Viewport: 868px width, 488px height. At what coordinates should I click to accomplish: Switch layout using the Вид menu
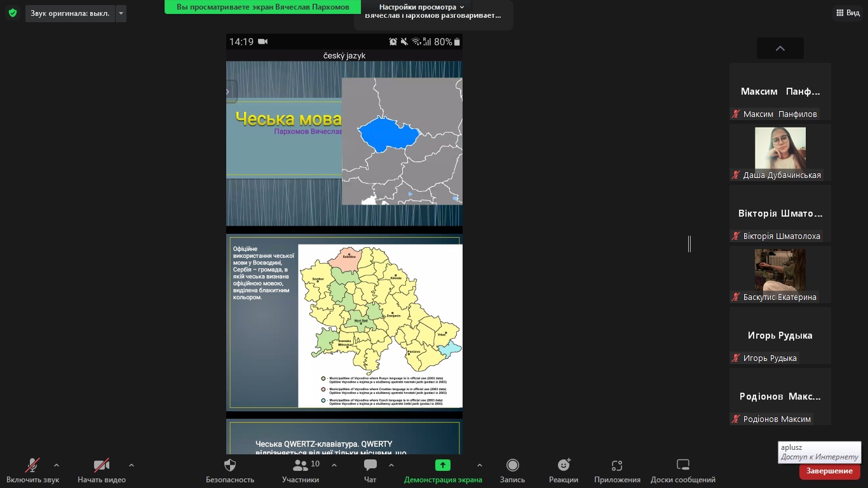click(847, 13)
